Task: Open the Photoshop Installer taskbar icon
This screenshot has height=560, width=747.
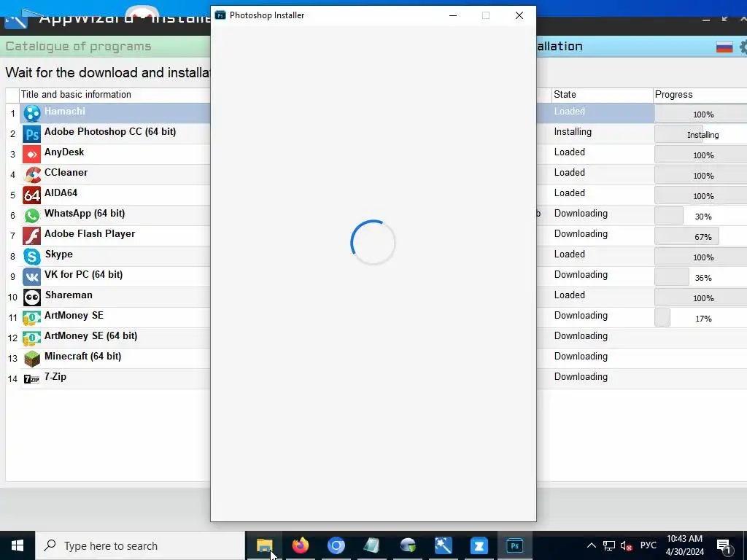Action: click(x=514, y=545)
